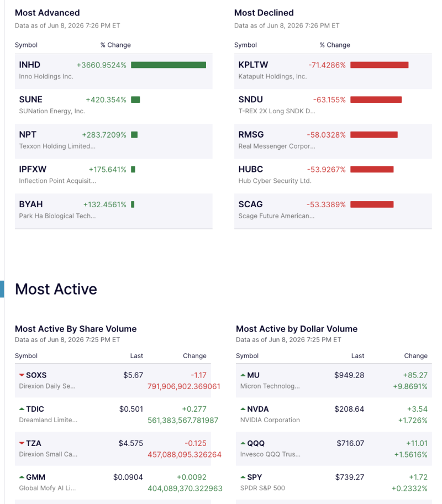Click the Symbol header in Most Declined
Viewport: 442px width, 504px height.
pos(245,45)
